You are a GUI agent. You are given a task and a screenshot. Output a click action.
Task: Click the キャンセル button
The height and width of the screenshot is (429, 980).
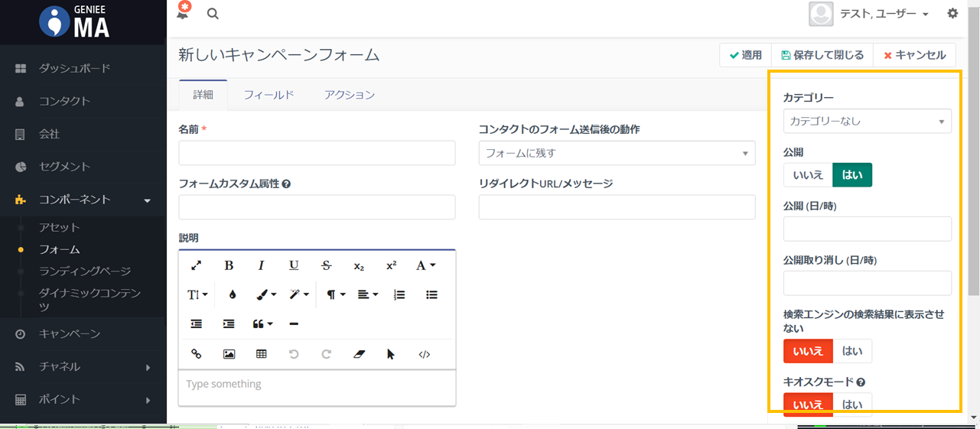(914, 55)
